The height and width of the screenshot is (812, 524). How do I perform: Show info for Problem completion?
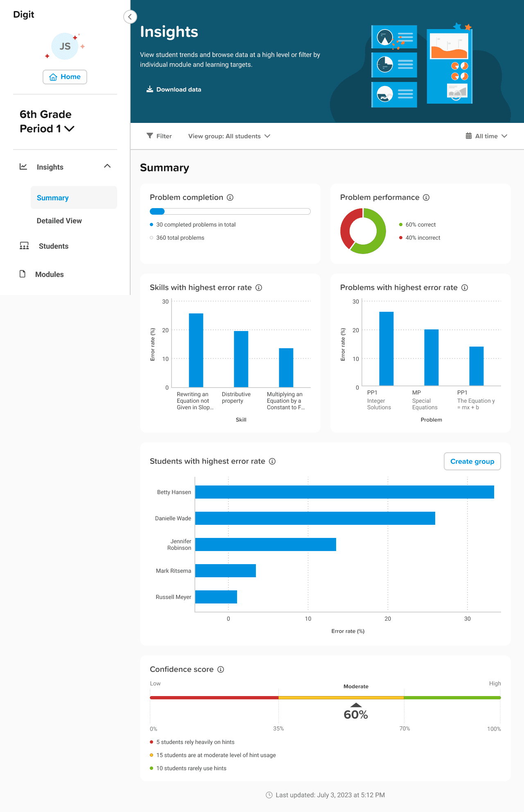tap(230, 197)
